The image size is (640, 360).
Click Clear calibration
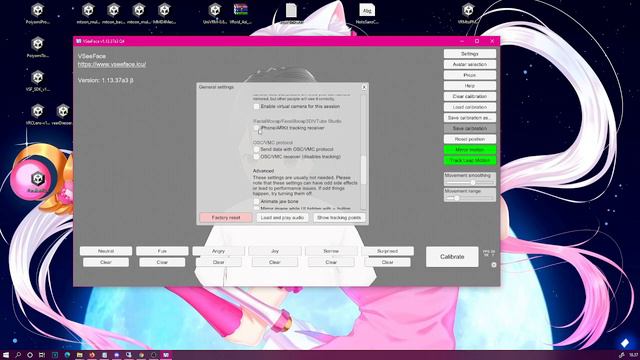pyautogui.click(x=470, y=96)
